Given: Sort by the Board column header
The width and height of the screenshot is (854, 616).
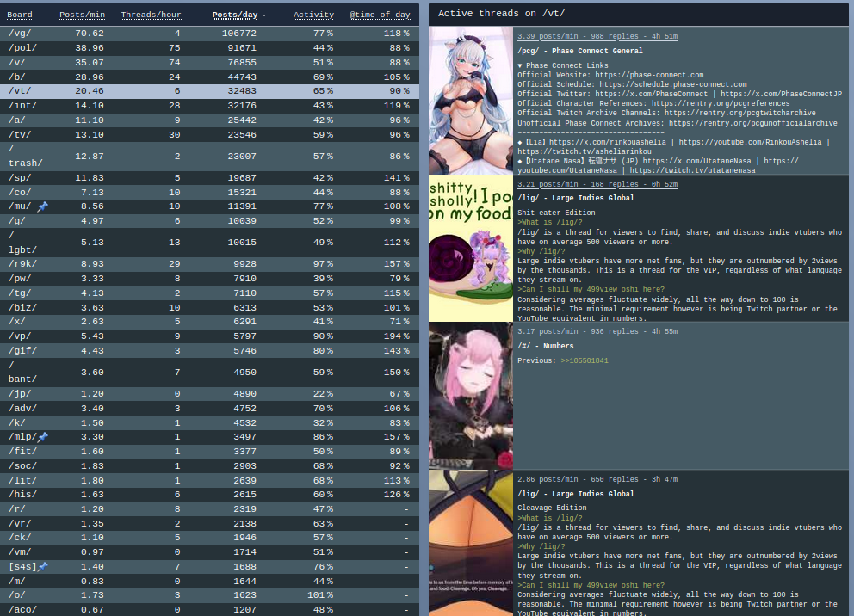Looking at the screenshot, I should coord(20,15).
